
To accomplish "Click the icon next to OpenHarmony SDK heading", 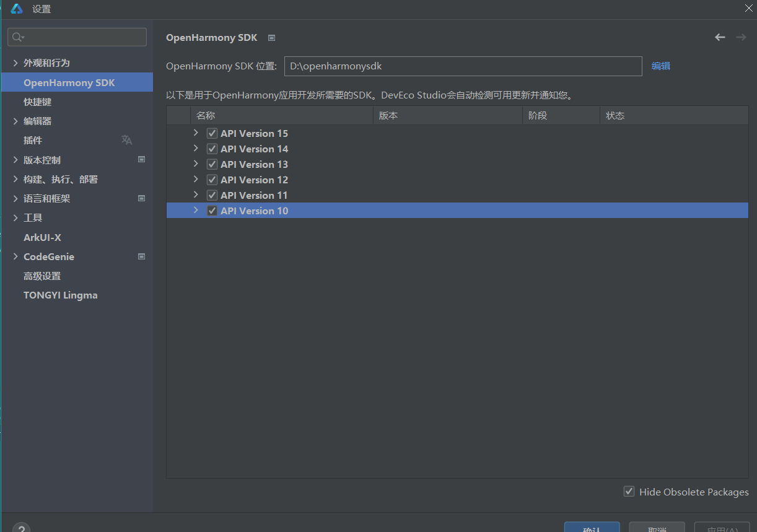I will tap(271, 38).
